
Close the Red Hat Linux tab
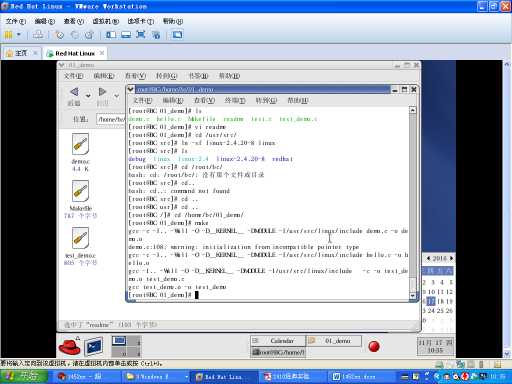click(102, 53)
